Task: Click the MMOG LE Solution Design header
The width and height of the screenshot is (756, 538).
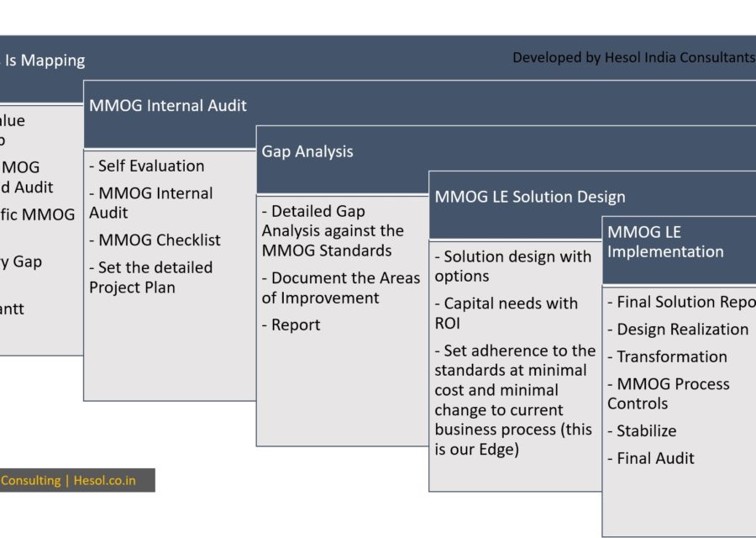Action: 530,197
